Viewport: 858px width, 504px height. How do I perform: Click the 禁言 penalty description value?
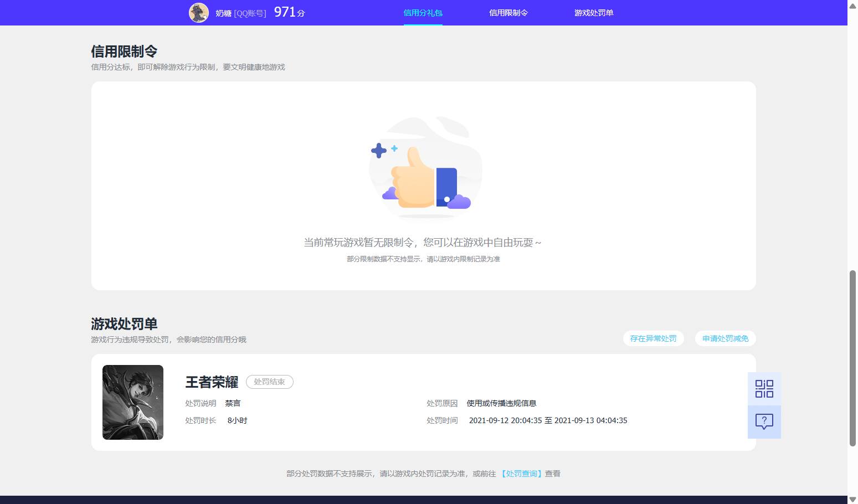click(x=233, y=403)
